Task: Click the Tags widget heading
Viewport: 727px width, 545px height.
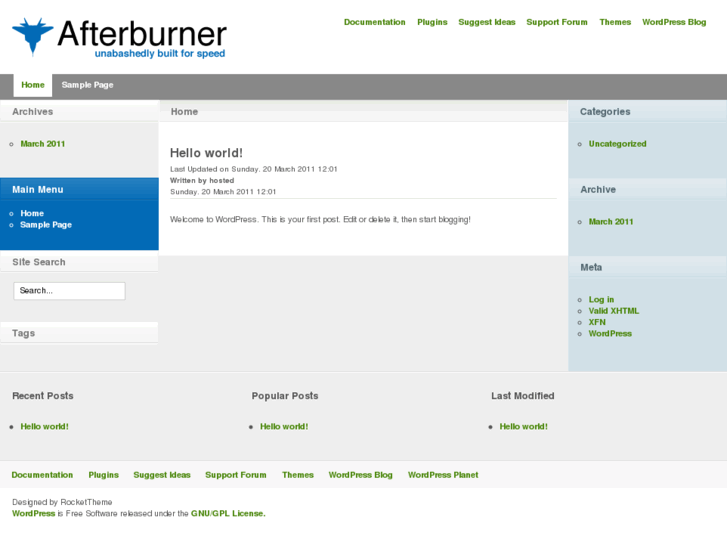Action: pos(23,333)
